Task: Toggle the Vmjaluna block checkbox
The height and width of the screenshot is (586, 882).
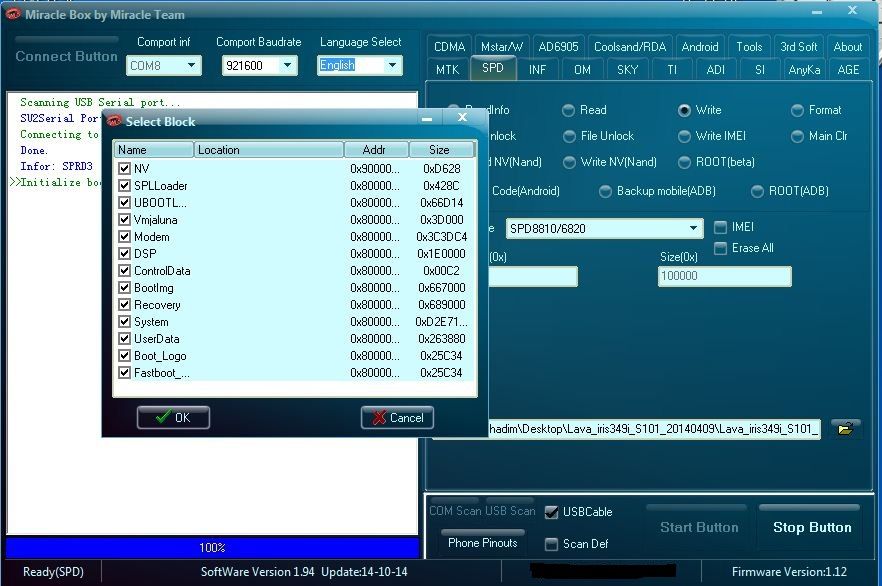Action: pos(124,219)
